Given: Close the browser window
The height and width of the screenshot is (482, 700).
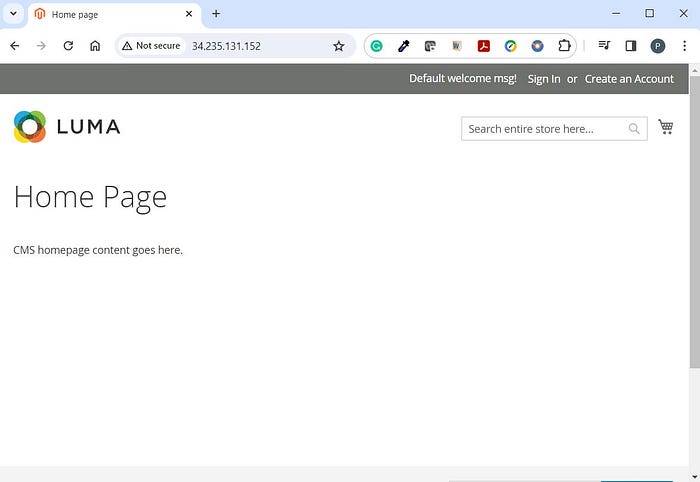Looking at the screenshot, I should point(683,13).
